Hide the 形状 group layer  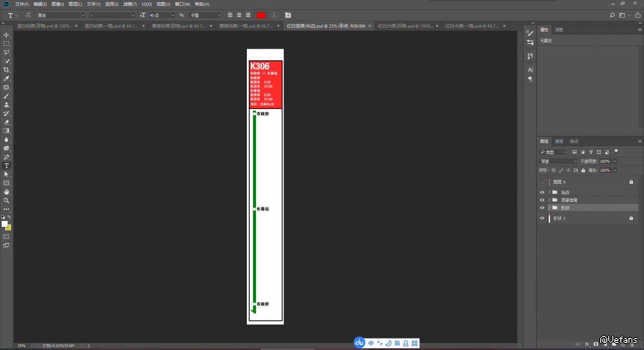(542, 208)
